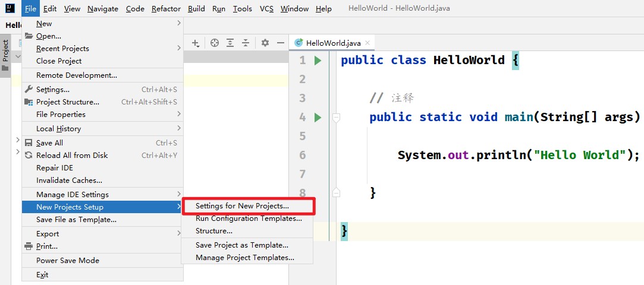Expand the New submenu arrow
Image resolution: width=644 pixels, height=285 pixels.
tap(178, 23)
